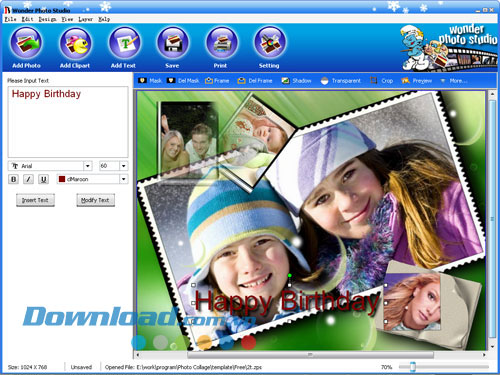
Task: Toggle Underline text formatting
Action: [43, 179]
